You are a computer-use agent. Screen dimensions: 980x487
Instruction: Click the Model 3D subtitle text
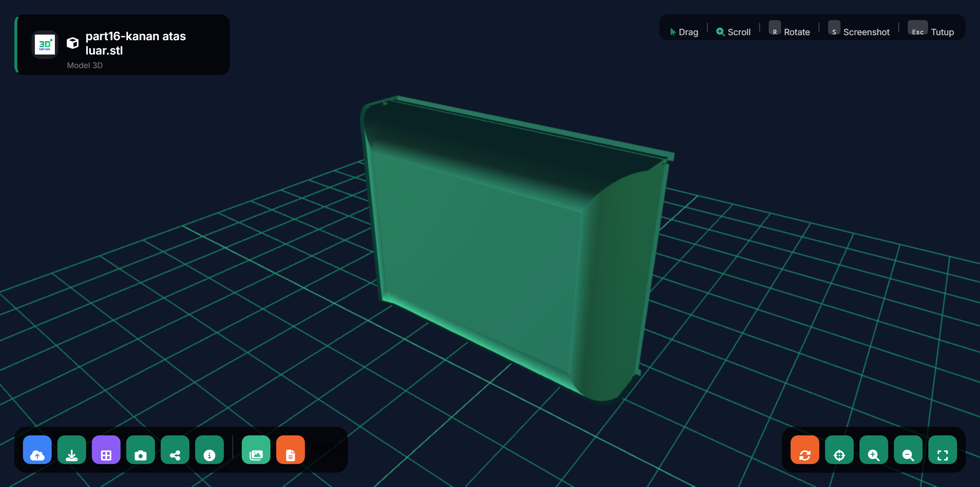coord(85,65)
